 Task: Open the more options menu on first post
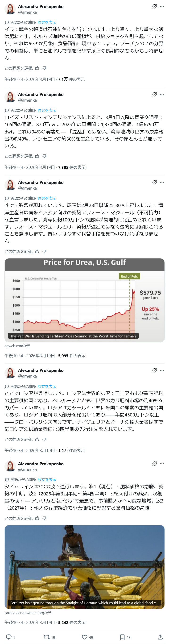pyautogui.click(x=162, y=6)
